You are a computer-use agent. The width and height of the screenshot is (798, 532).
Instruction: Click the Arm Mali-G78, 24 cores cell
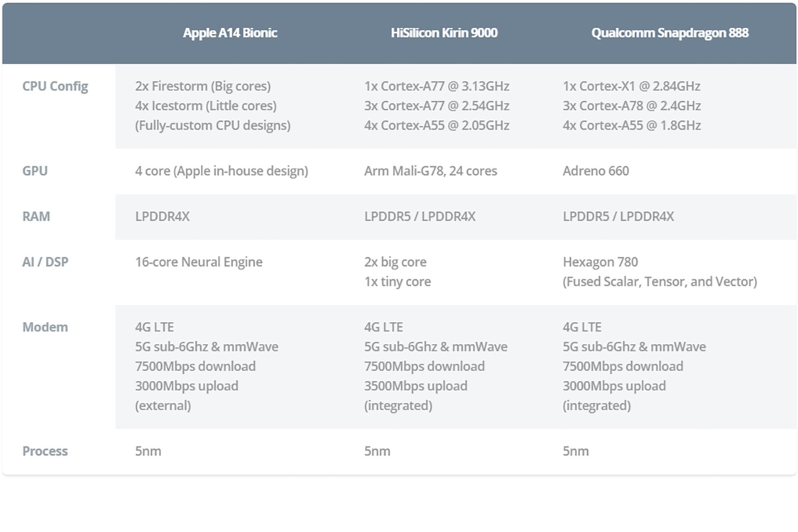(x=431, y=171)
